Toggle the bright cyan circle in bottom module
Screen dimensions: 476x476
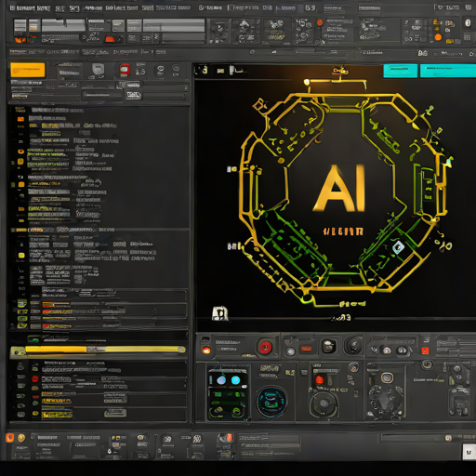click(x=235, y=380)
